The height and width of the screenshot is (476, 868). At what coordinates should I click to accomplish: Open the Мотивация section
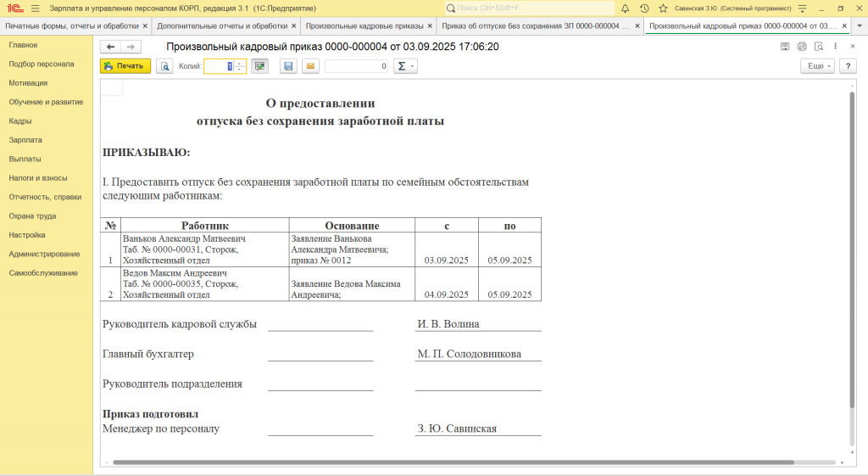(x=28, y=83)
